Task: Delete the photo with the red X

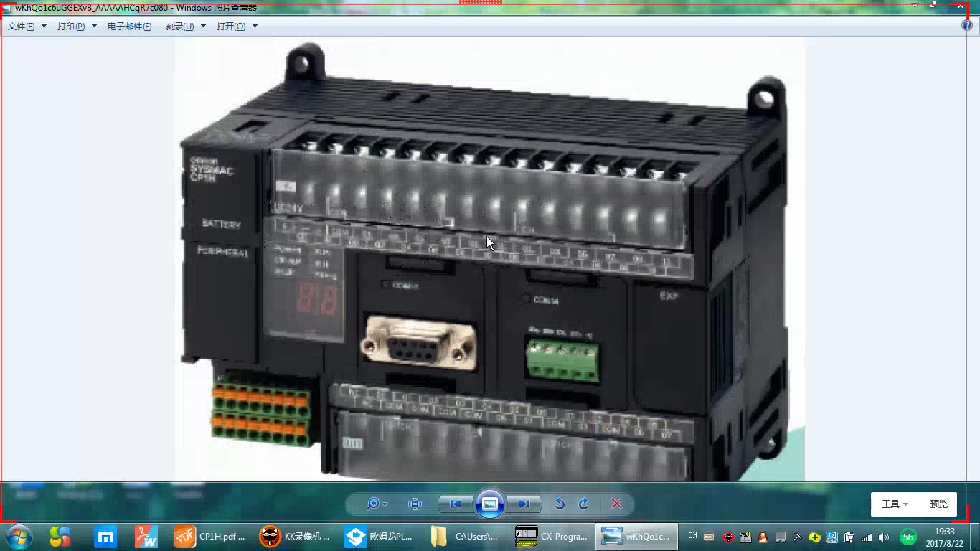Action: [x=616, y=504]
